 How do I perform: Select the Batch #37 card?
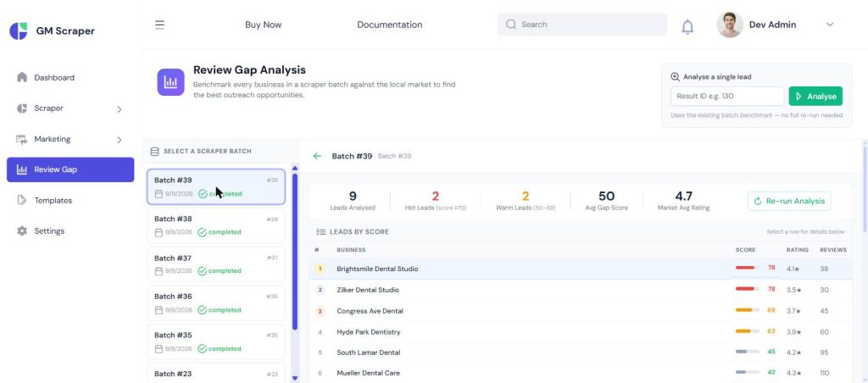[216, 264]
